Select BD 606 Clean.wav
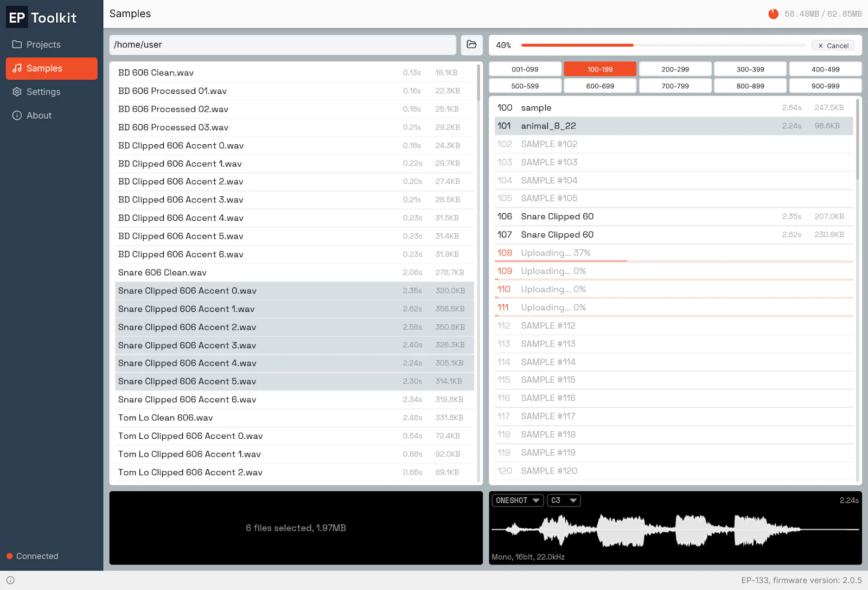The width and height of the screenshot is (868, 590). coord(295,73)
